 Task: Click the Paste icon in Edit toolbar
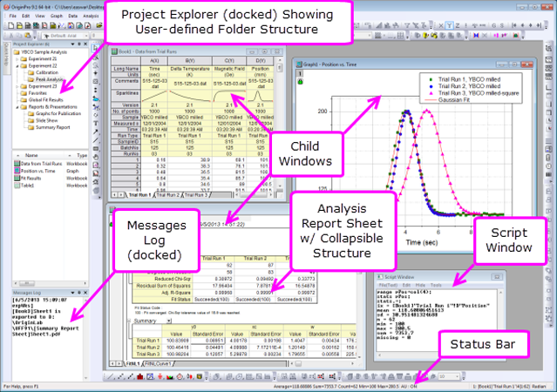(27, 36)
